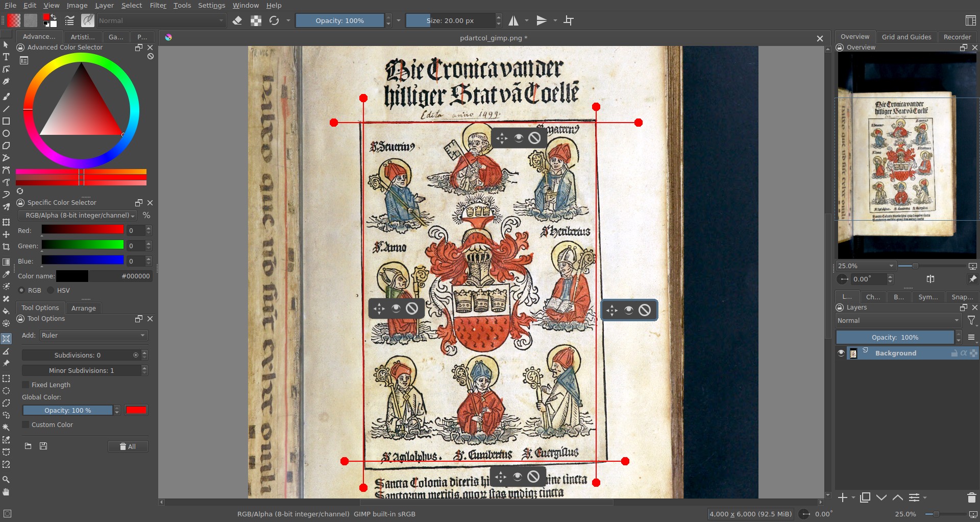
Task: Switch to the Arrange tab
Action: 84,308
